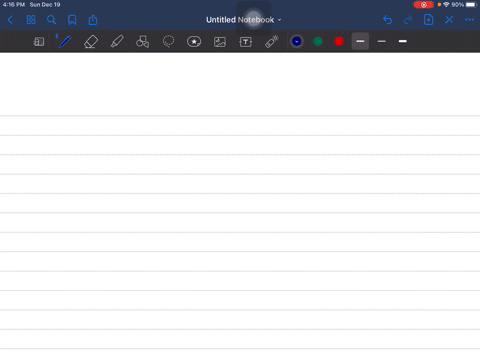The image size is (480, 360).
Task: Select the thin middle stroke thickness
Action: (382, 41)
